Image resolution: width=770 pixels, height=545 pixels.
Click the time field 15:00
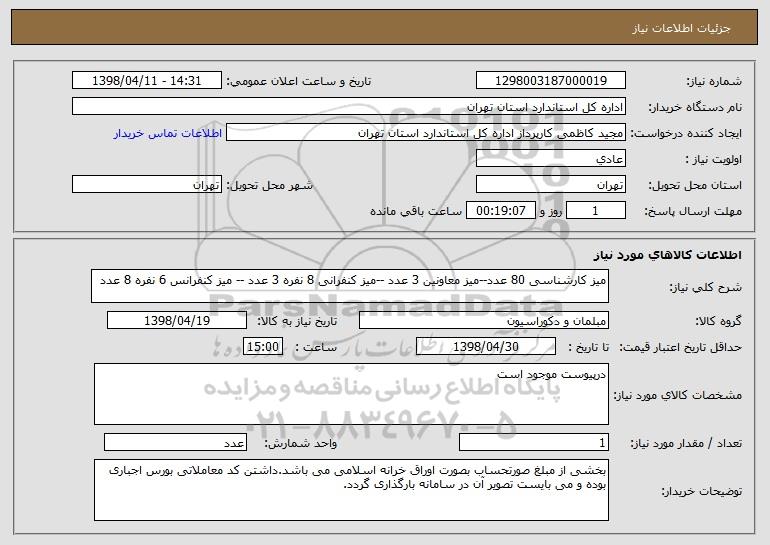263,346
